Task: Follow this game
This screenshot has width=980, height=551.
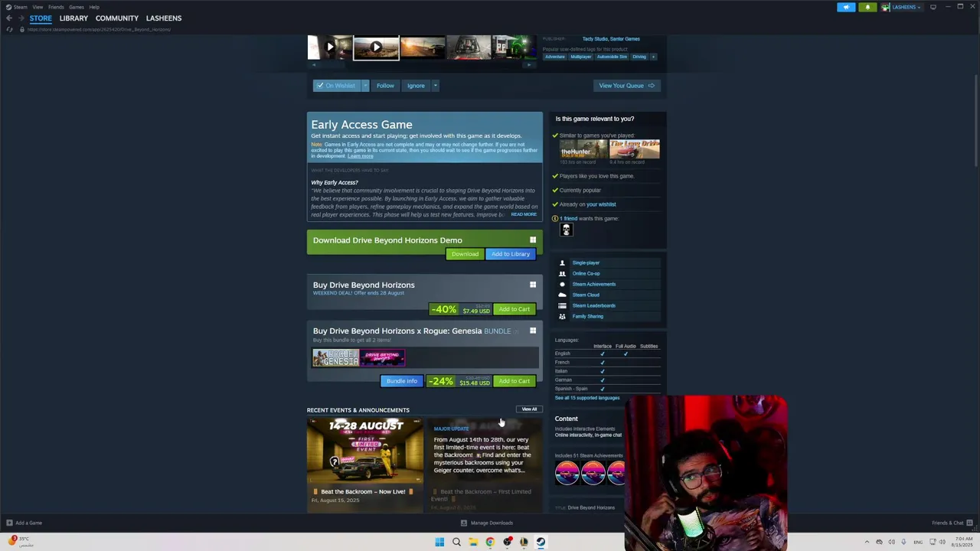Action: coord(385,86)
